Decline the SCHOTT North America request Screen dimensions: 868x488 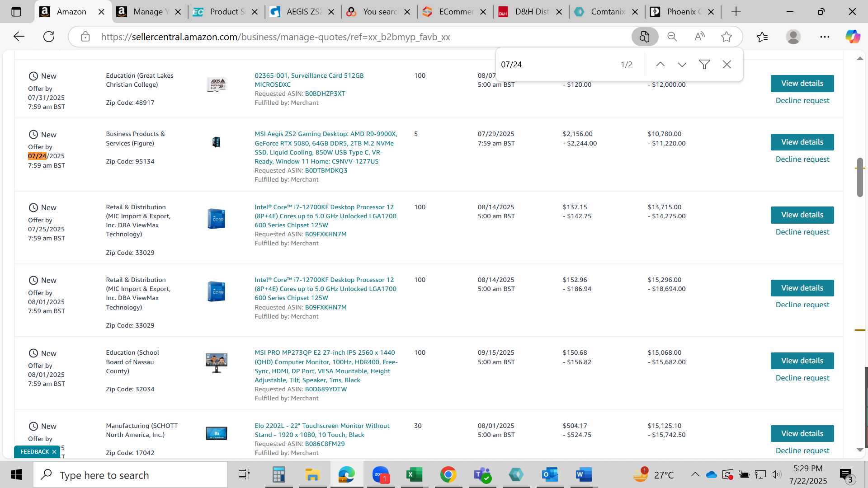click(802, 451)
